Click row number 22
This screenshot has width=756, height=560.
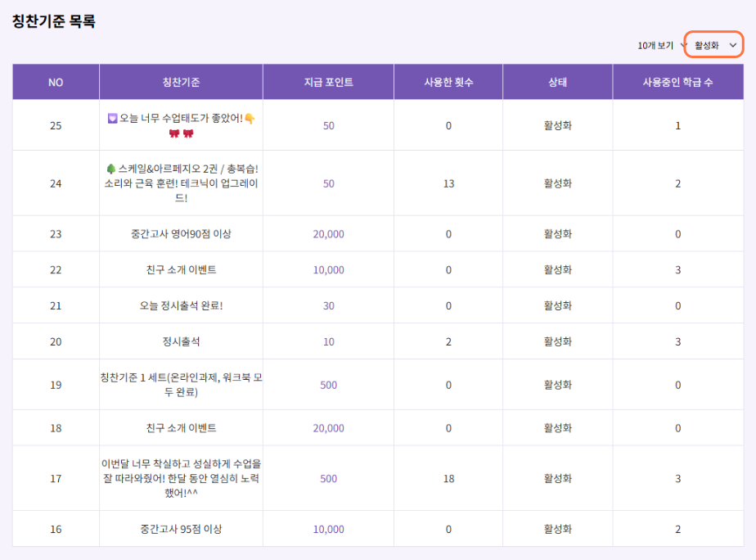click(x=56, y=269)
